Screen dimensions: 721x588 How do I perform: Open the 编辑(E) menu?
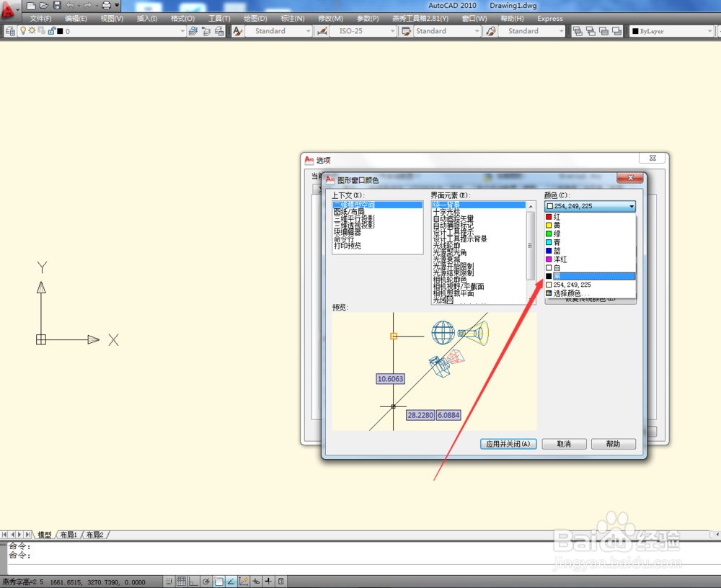pos(76,19)
